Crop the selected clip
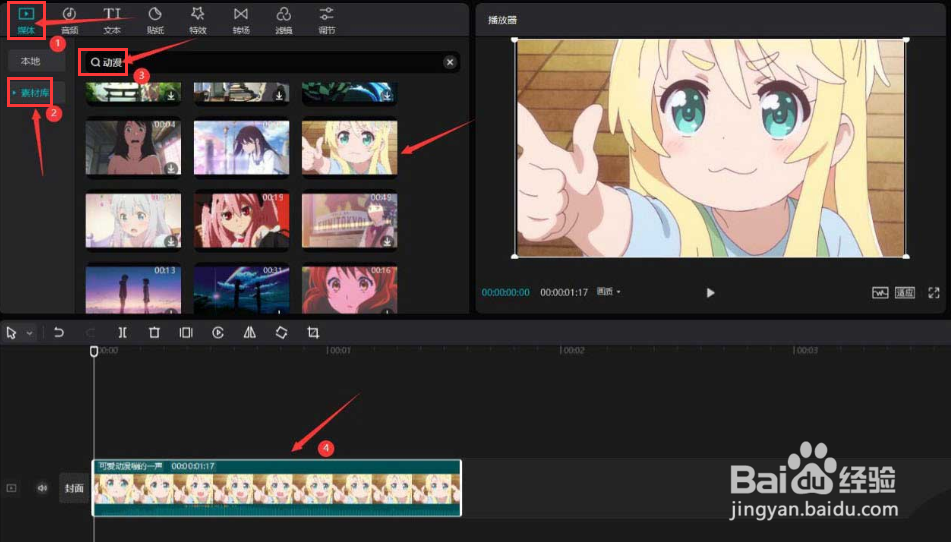The image size is (951, 542). (x=313, y=332)
